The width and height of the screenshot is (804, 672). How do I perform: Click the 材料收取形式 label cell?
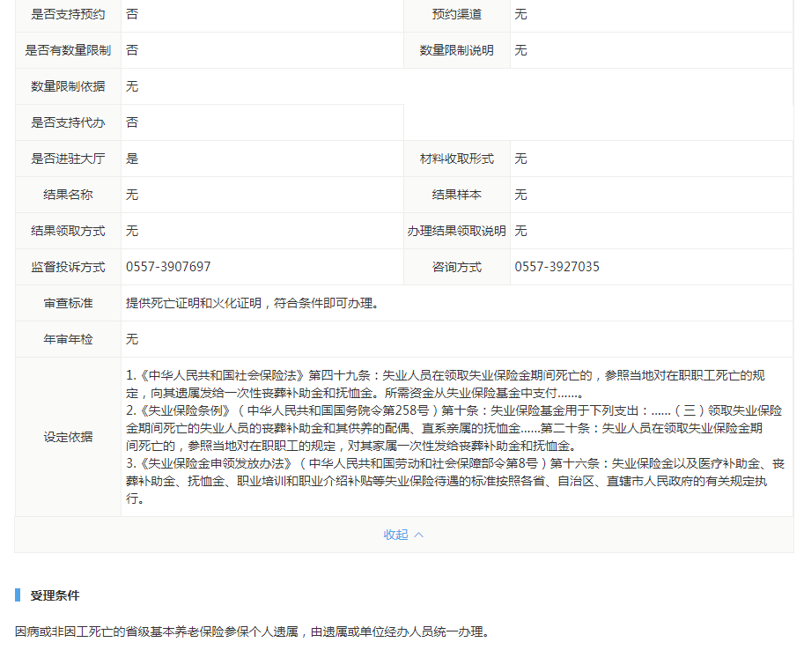(456, 159)
